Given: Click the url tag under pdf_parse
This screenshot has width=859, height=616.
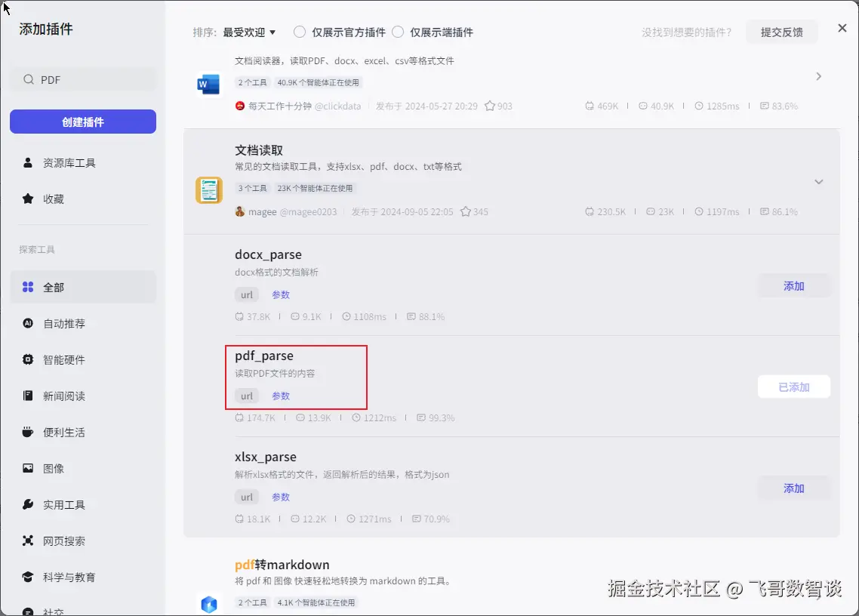Looking at the screenshot, I should click(x=247, y=396).
